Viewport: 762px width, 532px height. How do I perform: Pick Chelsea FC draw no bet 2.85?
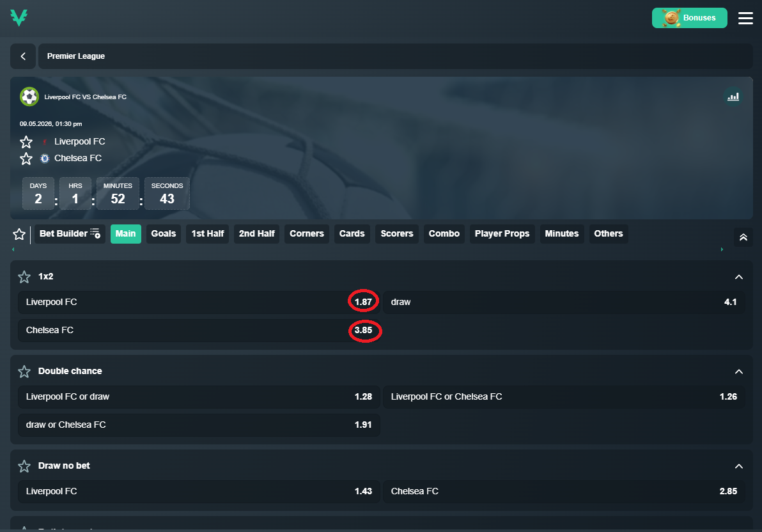(x=564, y=492)
